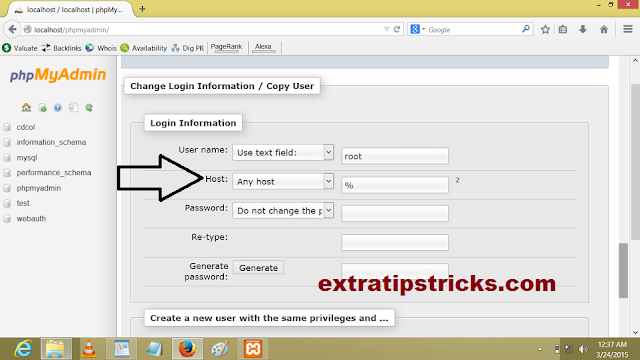The width and height of the screenshot is (640, 360).
Task: Open the Password 'Do not change' dropdown
Action: point(283,211)
